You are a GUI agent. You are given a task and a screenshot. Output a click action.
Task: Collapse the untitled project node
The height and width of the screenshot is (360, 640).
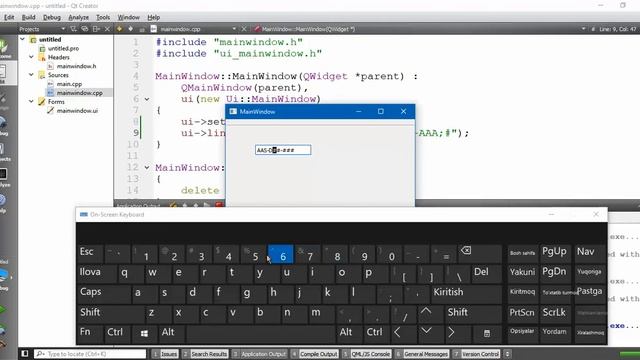(23, 39)
